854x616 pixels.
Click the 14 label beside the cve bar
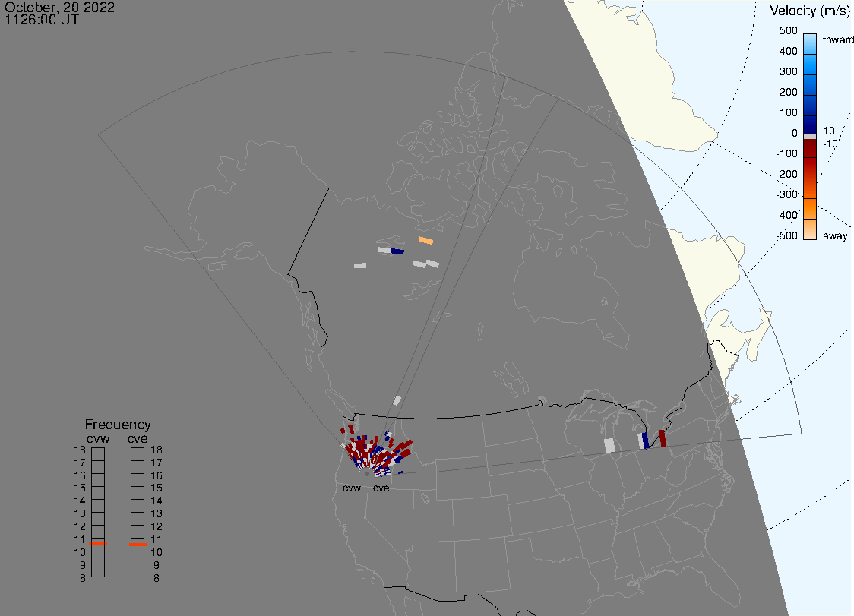(x=157, y=501)
